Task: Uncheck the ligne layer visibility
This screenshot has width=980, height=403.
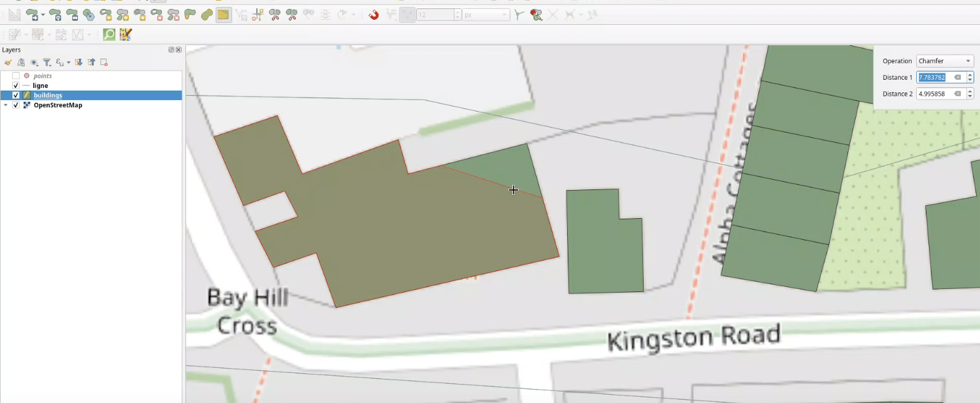Action: point(16,85)
